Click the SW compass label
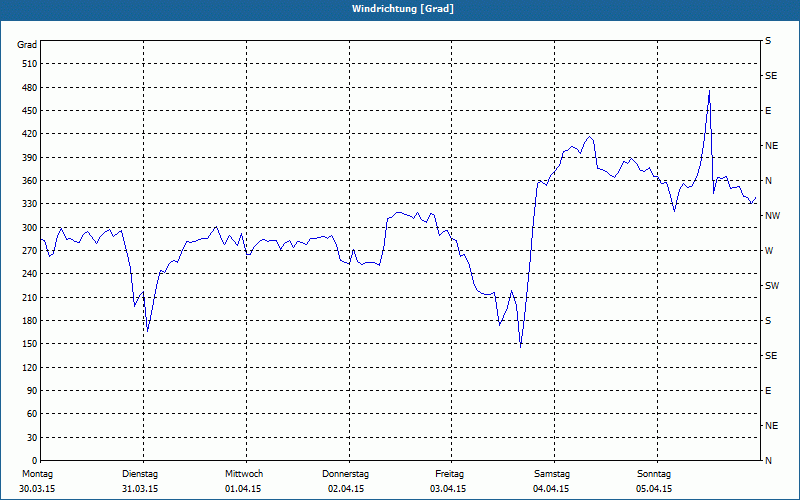This screenshot has width=800, height=500. (x=772, y=286)
